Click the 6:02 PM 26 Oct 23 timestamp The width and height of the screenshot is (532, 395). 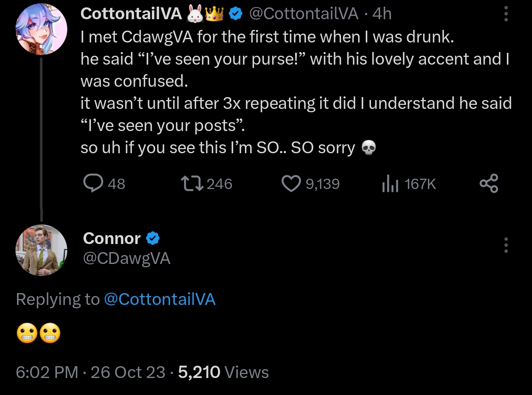pyautogui.click(x=91, y=372)
